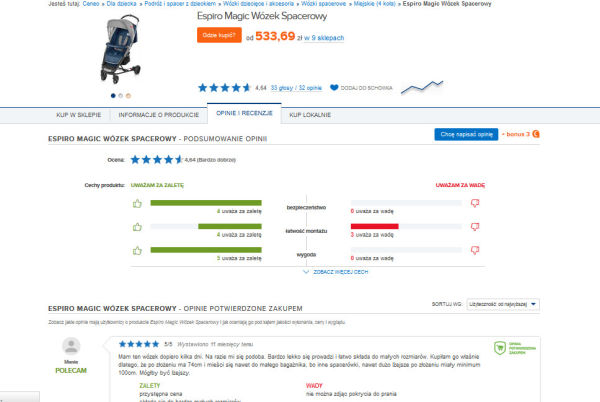Screen dimensions: 600x402
Task: Click the green bezpieczeństwo advantage bar
Action: point(206,203)
